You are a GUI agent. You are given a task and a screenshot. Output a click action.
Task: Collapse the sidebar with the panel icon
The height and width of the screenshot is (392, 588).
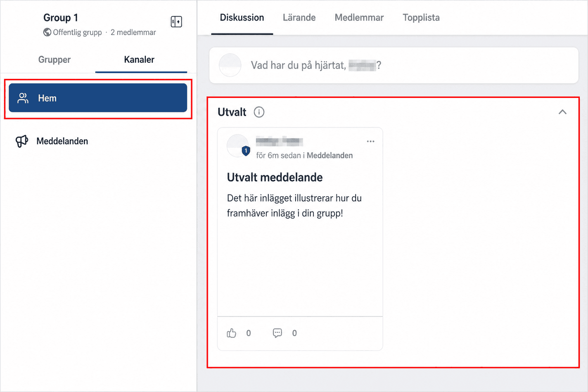(176, 21)
